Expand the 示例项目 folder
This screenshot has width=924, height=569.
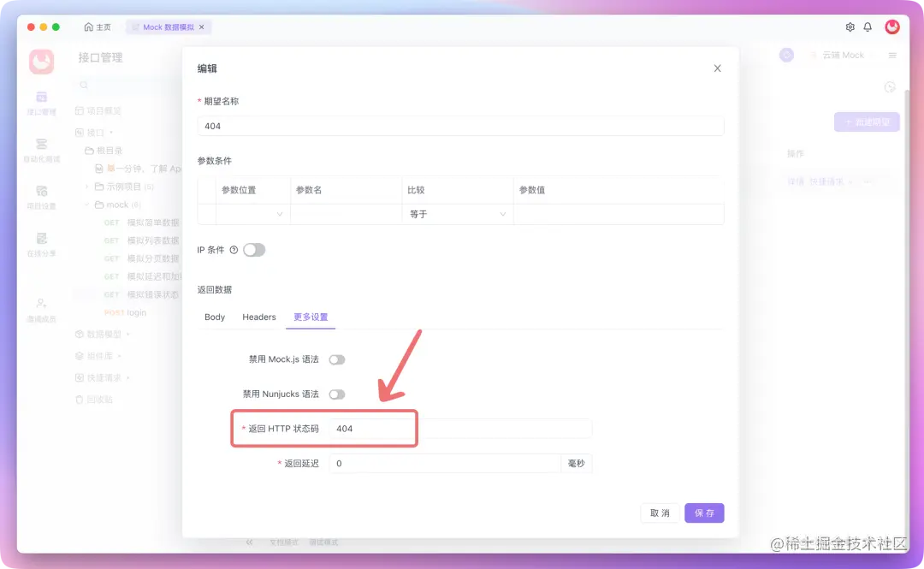coord(86,187)
